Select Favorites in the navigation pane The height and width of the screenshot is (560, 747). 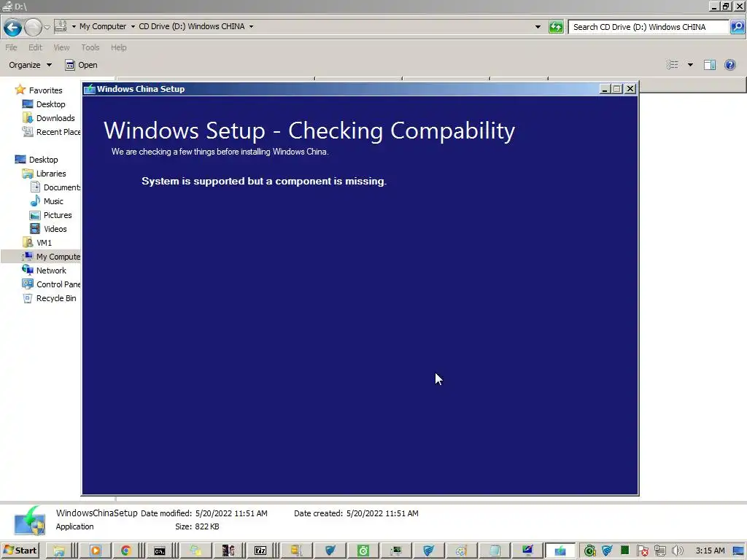(45, 90)
